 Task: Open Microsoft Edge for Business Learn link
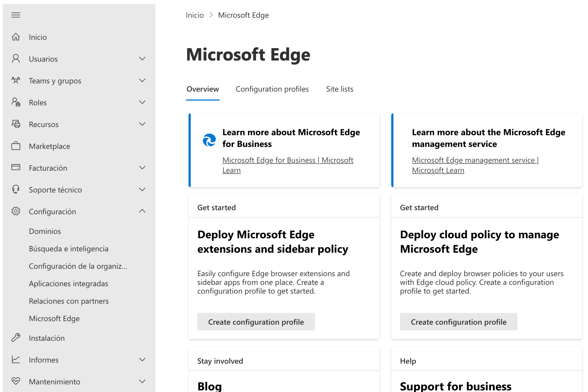tap(287, 160)
